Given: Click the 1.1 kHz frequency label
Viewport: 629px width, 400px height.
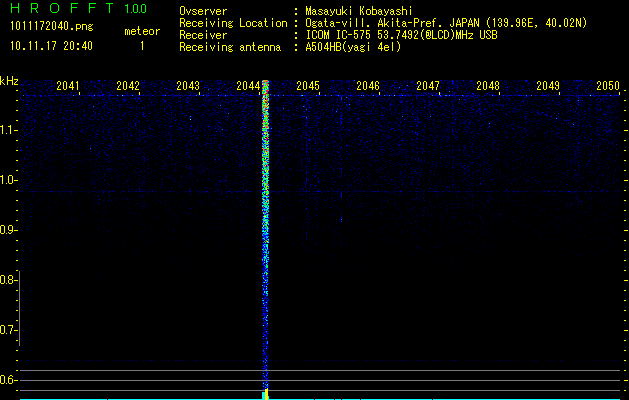Looking at the screenshot, I should (x=7, y=130).
